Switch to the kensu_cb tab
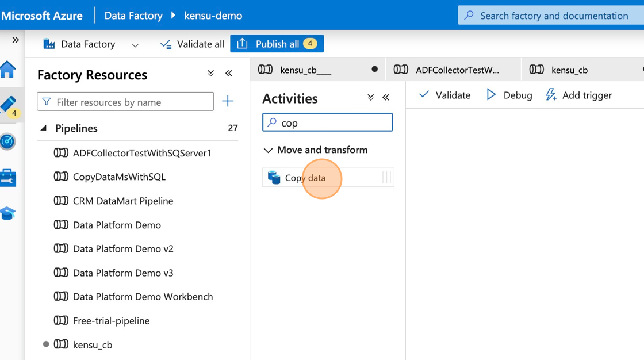The width and height of the screenshot is (644, 360). pyautogui.click(x=582, y=70)
